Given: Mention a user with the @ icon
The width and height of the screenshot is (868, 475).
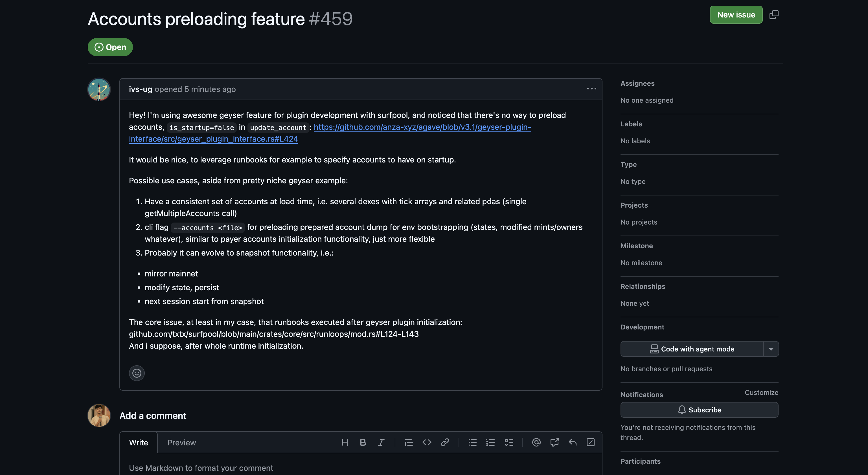Looking at the screenshot, I should coord(536,442).
